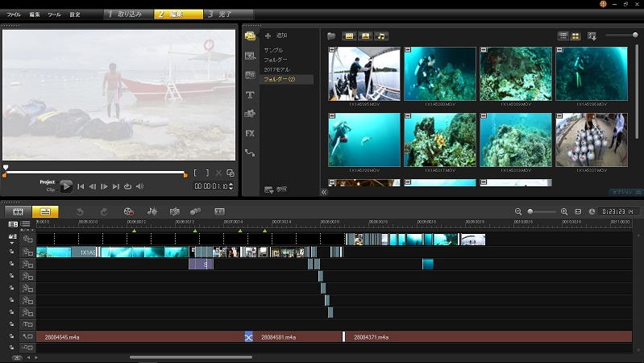Open the FX filter library category

(250, 133)
